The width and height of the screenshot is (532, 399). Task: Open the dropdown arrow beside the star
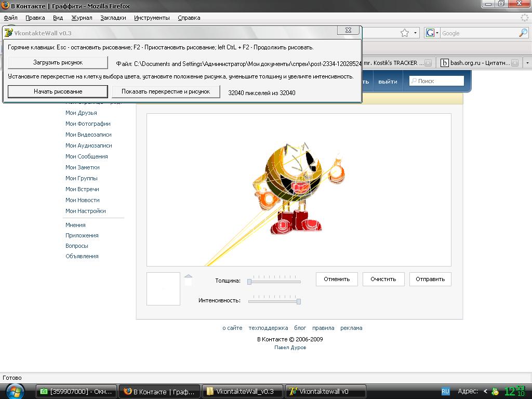pyautogui.click(x=415, y=33)
